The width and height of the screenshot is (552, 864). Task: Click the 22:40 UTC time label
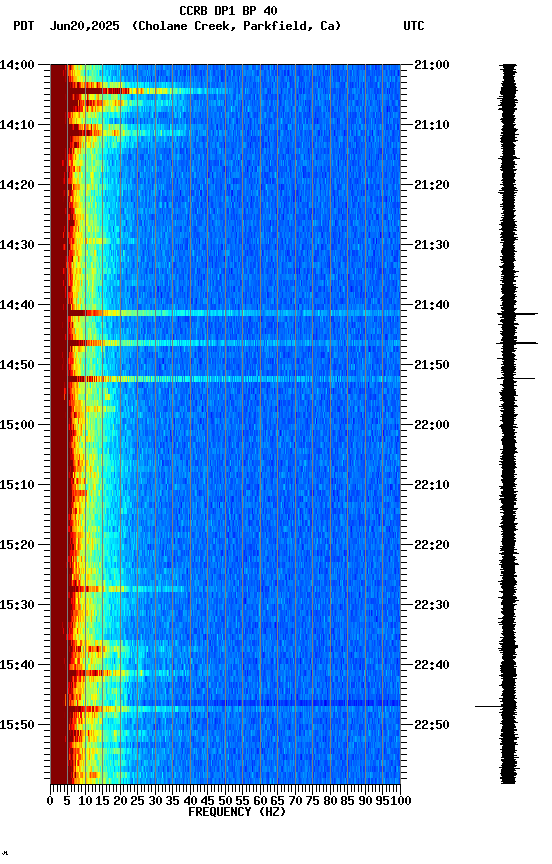coord(432,666)
